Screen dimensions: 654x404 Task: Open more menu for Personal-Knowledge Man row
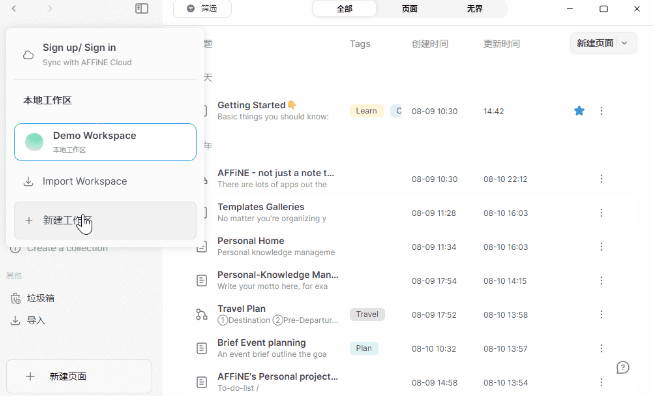point(601,281)
